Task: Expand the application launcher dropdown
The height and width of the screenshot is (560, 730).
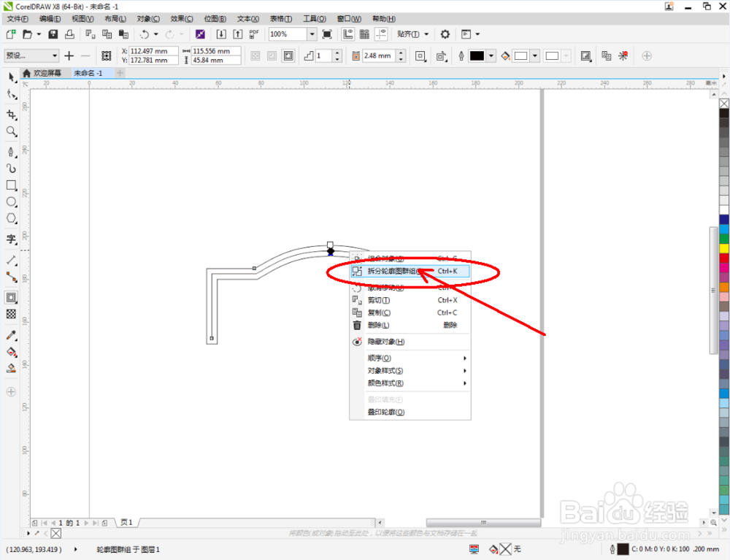Action: (477, 34)
